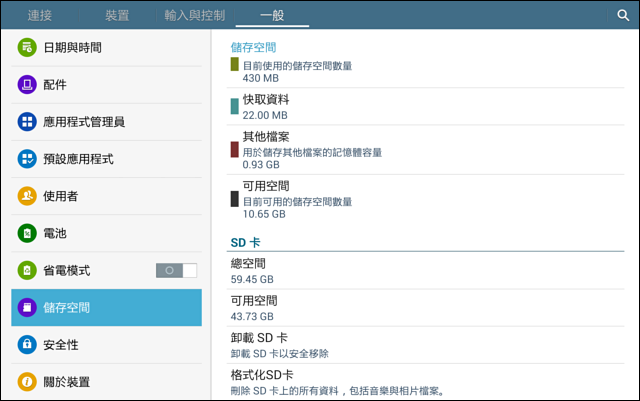This screenshot has width=640, height=401.
Task: Switch to the 裝置 tab
Action: [x=117, y=16]
